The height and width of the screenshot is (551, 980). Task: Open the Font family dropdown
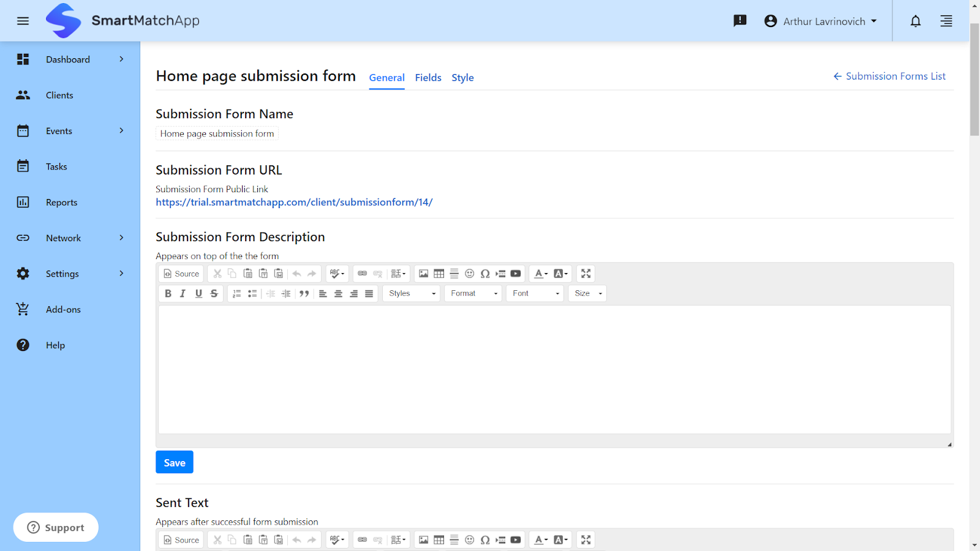[533, 293]
